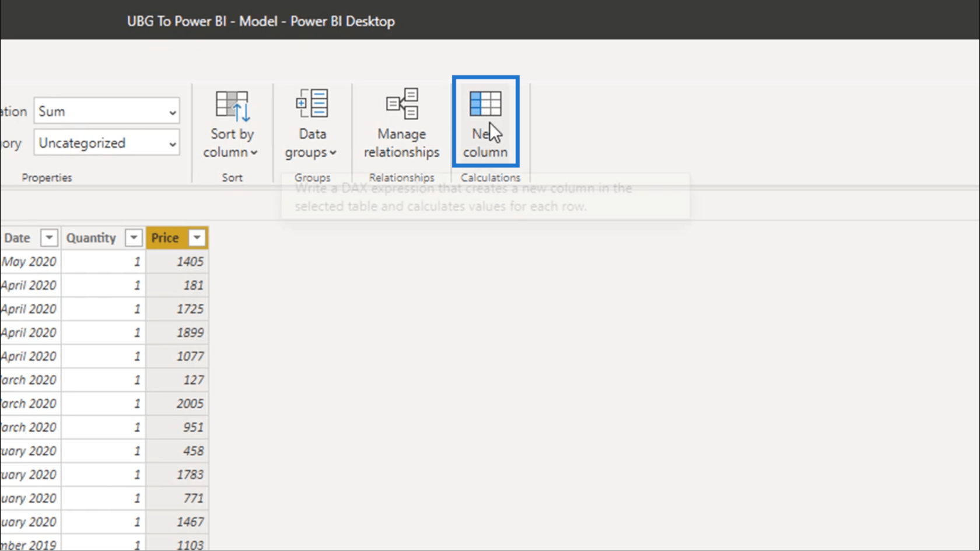Click the price cell 1467
980x551 pixels.
click(177, 522)
